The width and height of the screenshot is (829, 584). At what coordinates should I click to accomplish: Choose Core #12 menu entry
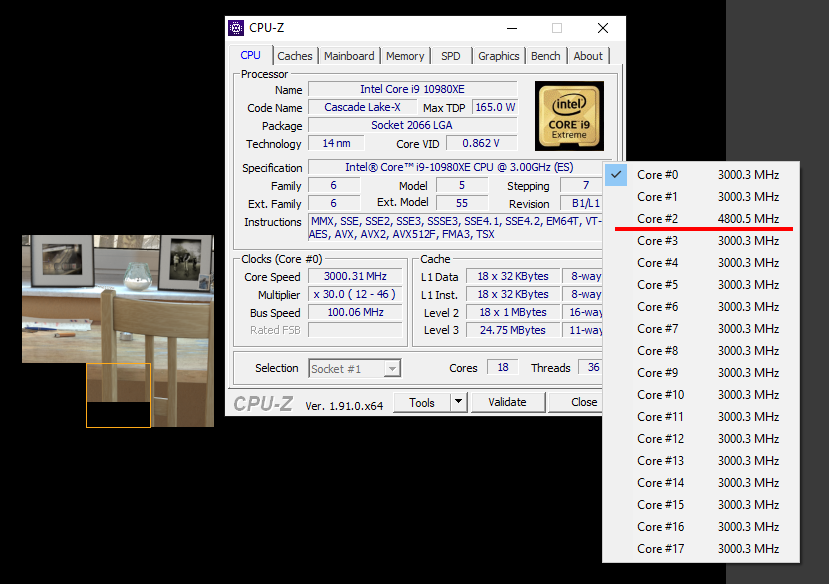pos(701,439)
